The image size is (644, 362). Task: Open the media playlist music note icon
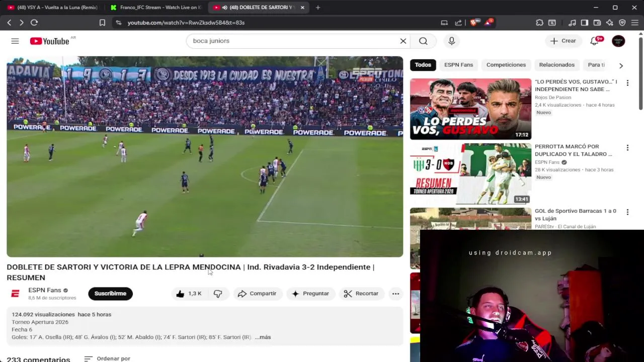(x=572, y=23)
